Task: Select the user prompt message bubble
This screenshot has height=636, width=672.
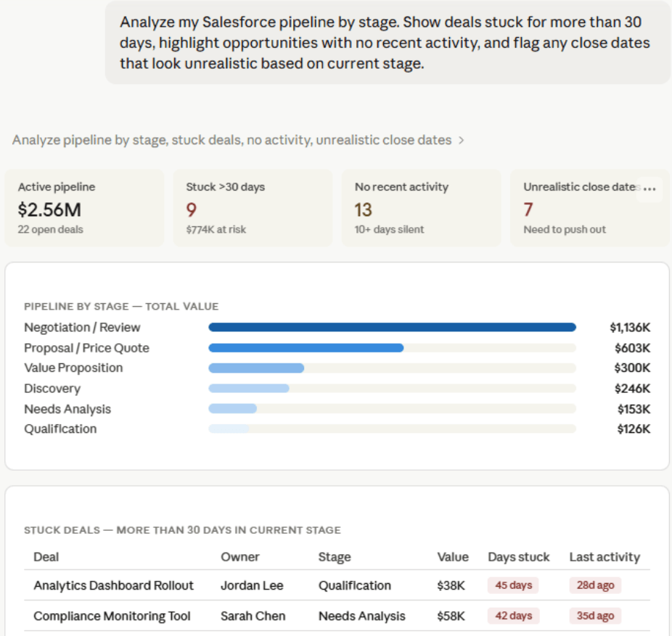Action: click(x=388, y=42)
